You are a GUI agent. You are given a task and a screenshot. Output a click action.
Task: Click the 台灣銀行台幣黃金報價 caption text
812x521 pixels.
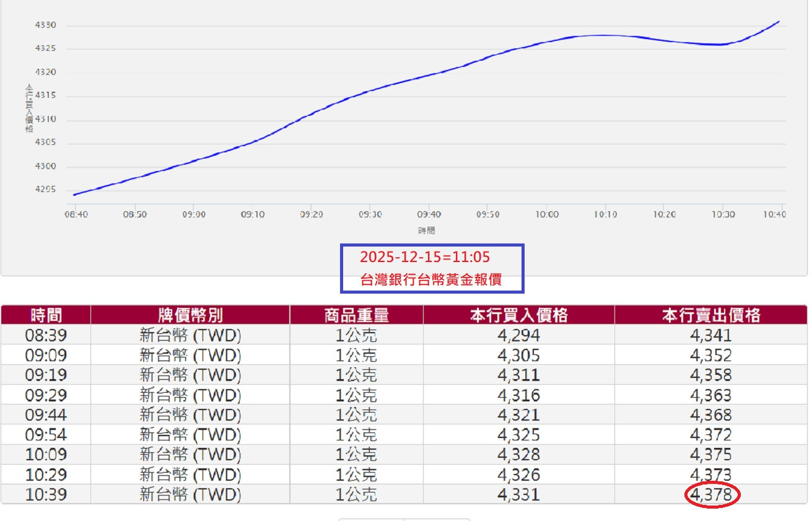[430, 280]
